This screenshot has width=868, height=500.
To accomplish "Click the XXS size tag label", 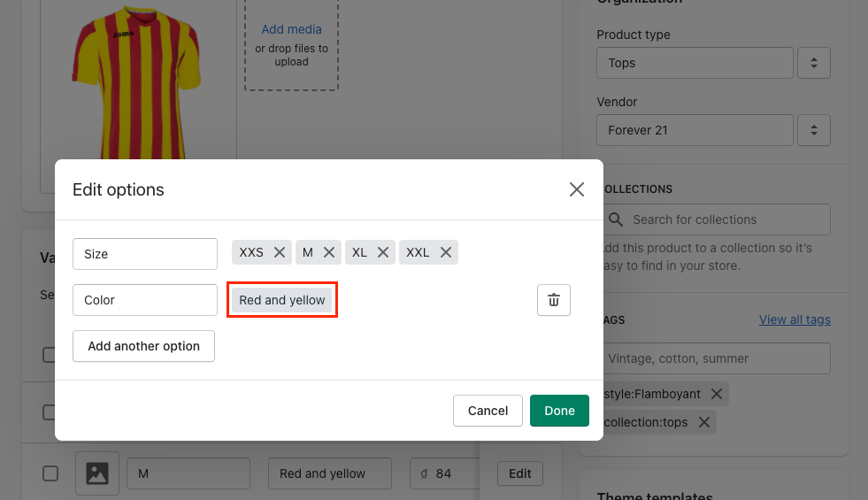I will 251,252.
